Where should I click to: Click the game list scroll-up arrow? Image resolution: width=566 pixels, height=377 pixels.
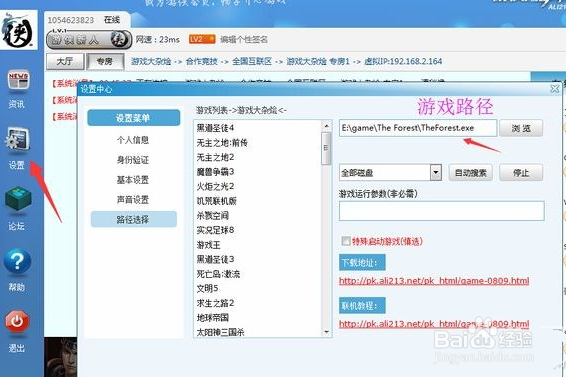pos(326,126)
